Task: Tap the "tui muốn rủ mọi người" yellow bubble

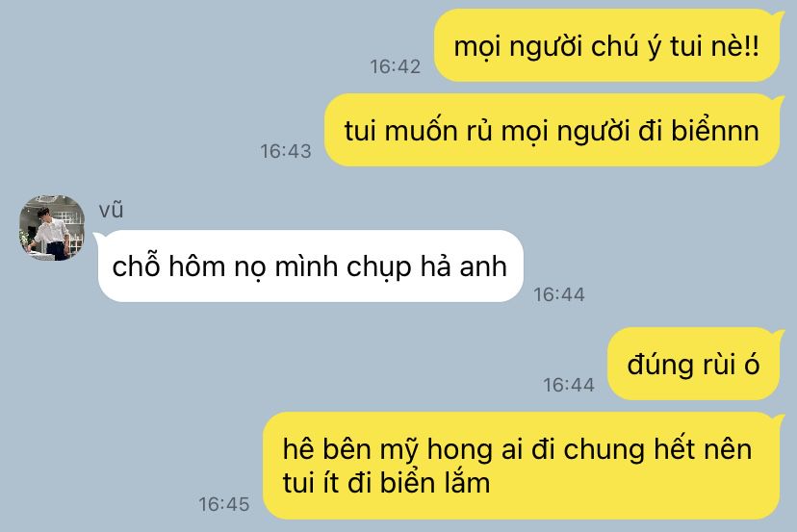Action: [552, 130]
